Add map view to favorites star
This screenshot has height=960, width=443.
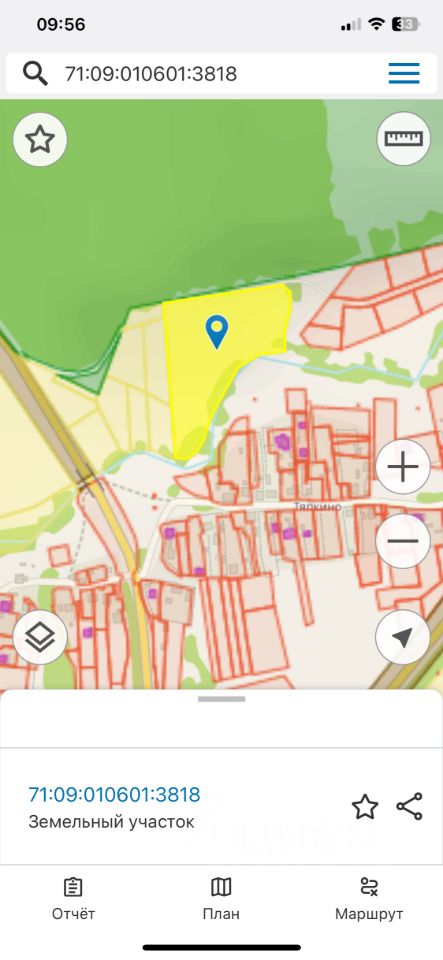[x=40, y=140]
